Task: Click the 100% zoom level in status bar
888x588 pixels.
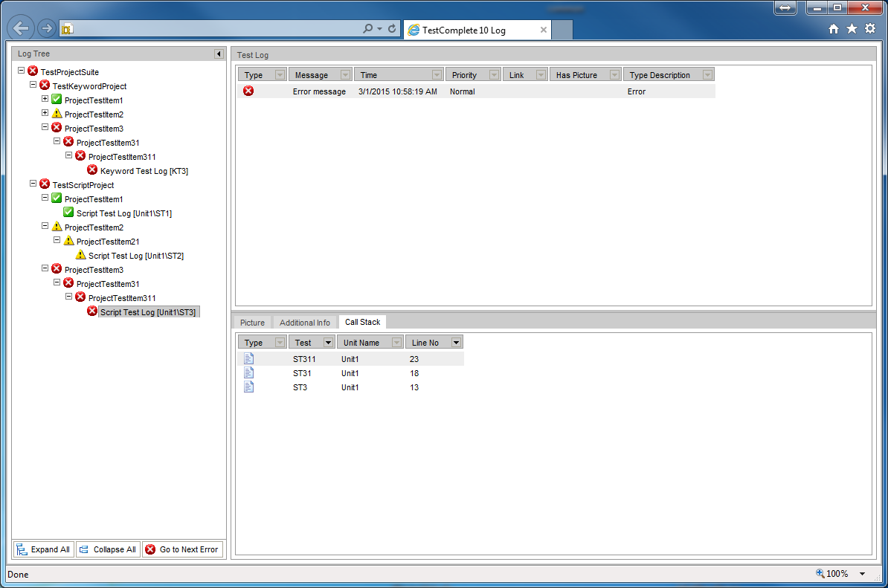Action: point(837,574)
